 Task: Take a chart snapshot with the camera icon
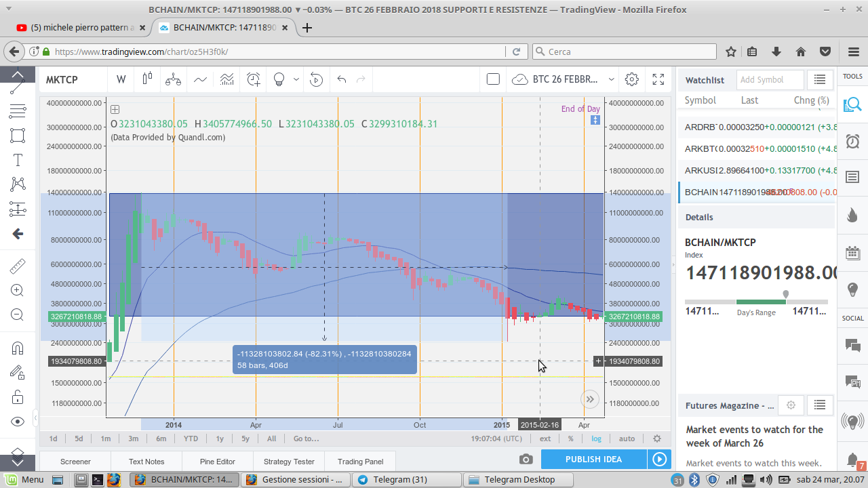(526, 460)
